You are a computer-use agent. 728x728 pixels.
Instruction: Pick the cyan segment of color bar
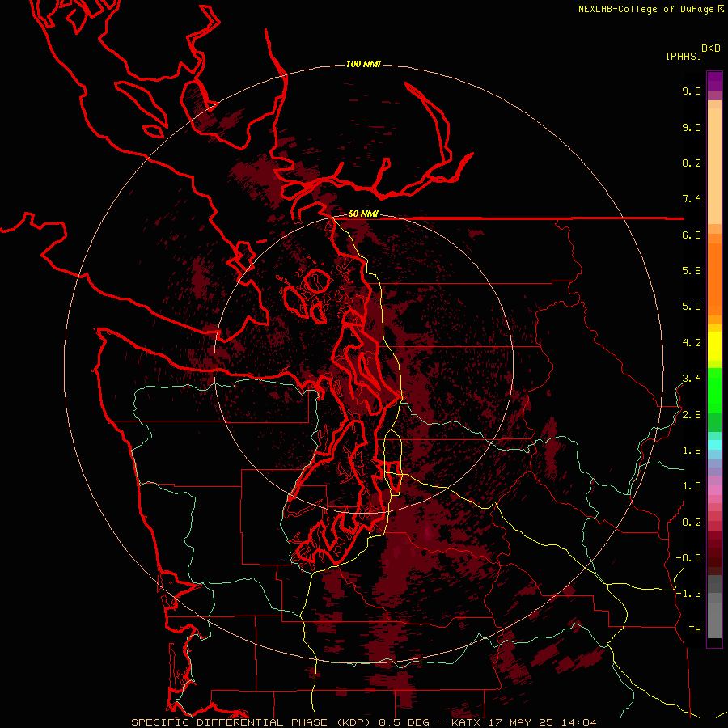[x=714, y=445]
